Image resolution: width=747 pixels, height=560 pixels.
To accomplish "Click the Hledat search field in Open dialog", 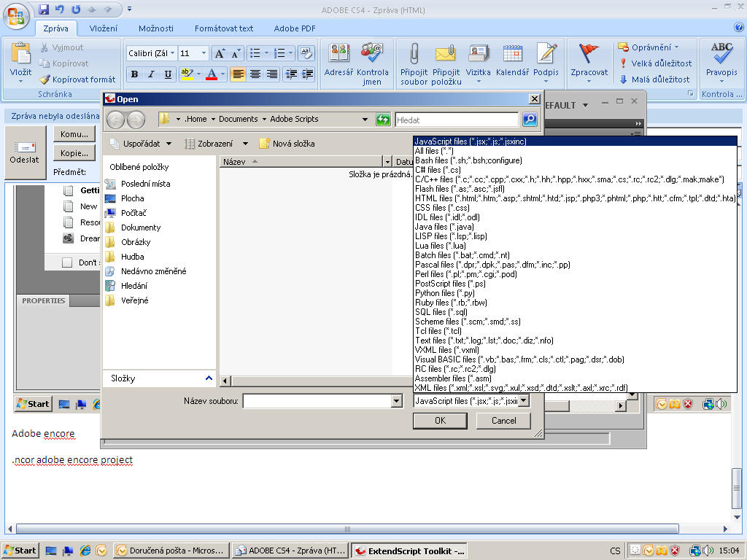I will (x=457, y=120).
